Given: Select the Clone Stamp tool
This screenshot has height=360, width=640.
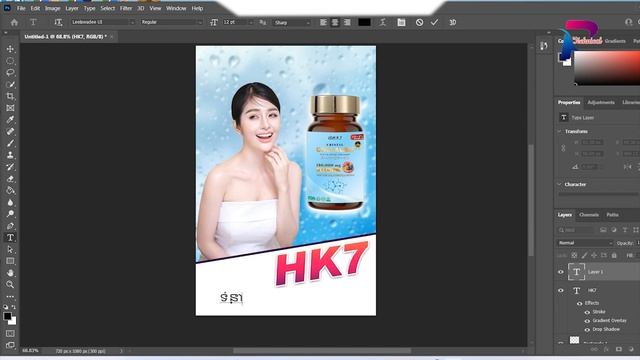Looking at the screenshot, I should click(10, 155).
